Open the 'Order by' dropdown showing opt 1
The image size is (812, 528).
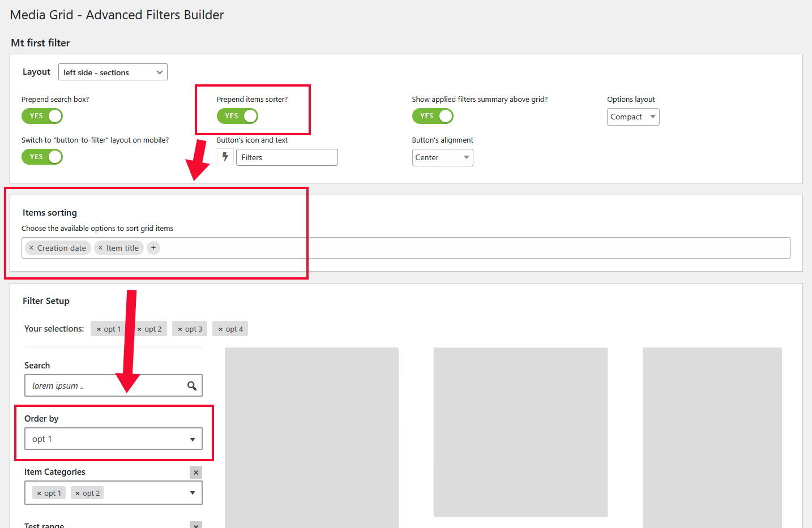point(113,439)
